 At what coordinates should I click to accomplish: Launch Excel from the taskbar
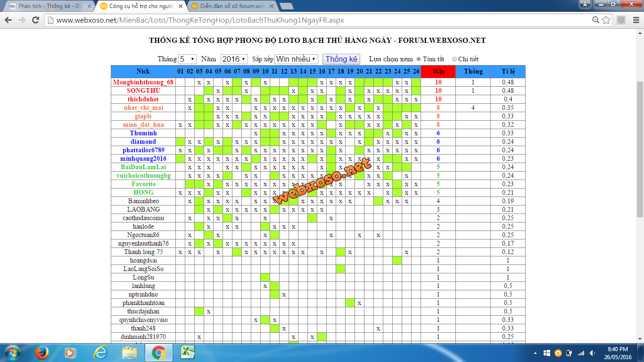pyautogui.click(x=188, y=352)
